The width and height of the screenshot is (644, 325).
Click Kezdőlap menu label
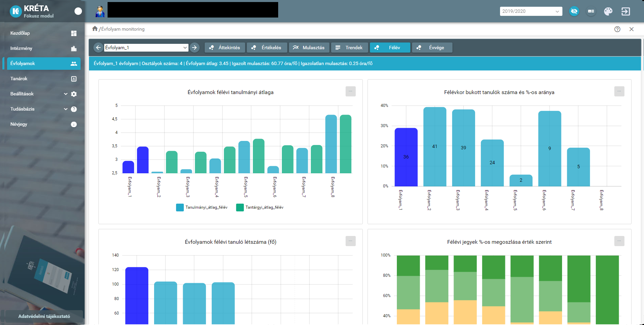pos(20,33)
